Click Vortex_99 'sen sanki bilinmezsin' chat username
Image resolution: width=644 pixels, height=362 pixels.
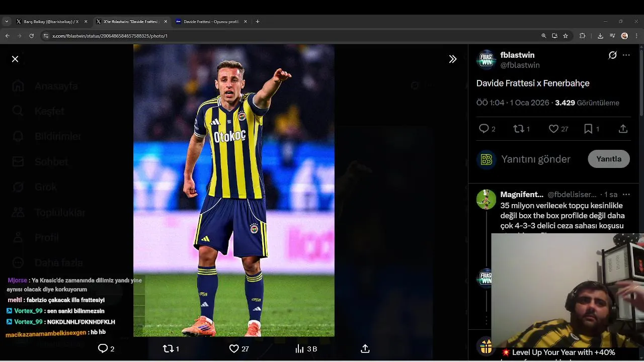pos(28,311)
